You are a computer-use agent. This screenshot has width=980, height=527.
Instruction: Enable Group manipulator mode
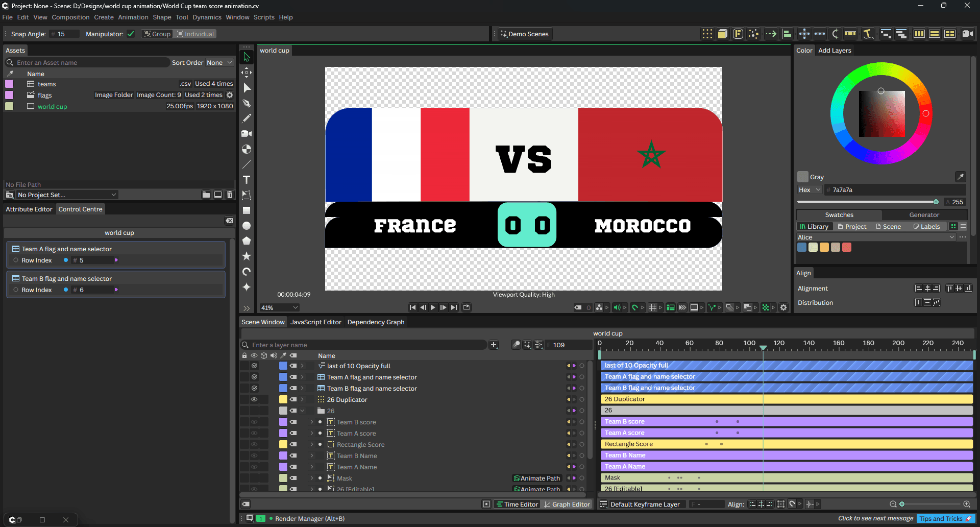[x=157, y=34]
